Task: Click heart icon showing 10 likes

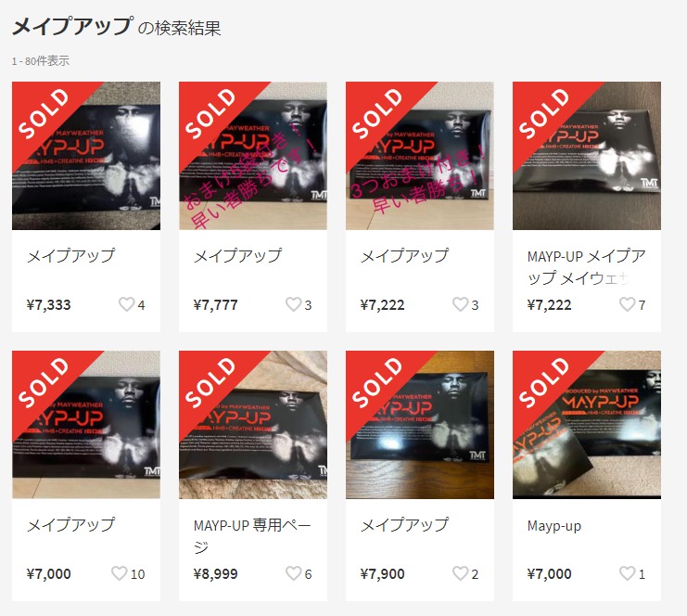Action: coord(120,573)
